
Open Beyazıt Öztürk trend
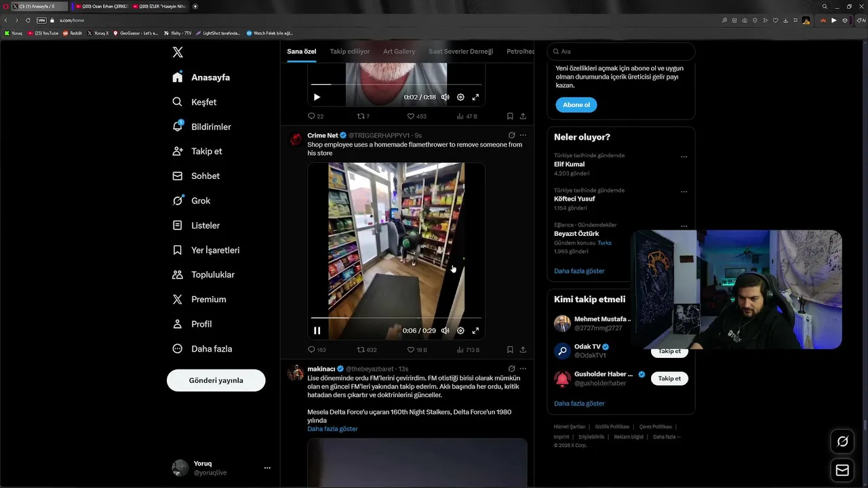point(576,234)
